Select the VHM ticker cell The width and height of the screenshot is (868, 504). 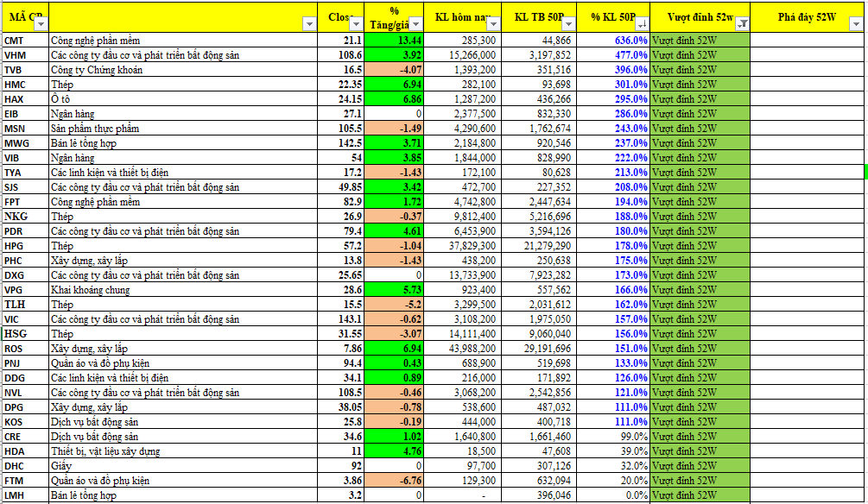coord(24,55)
